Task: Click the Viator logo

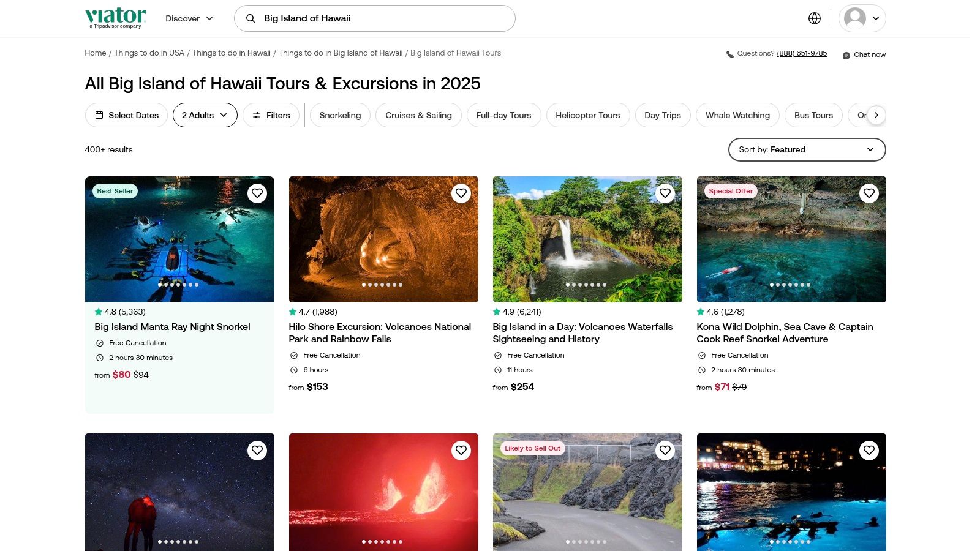Action: [x=116, y=18]
